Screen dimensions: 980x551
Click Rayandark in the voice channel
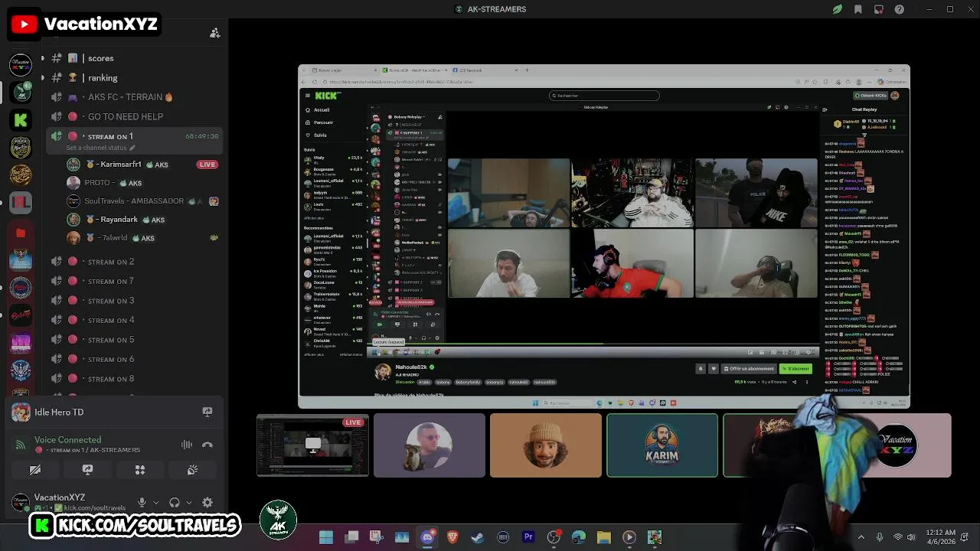point(143,220)
